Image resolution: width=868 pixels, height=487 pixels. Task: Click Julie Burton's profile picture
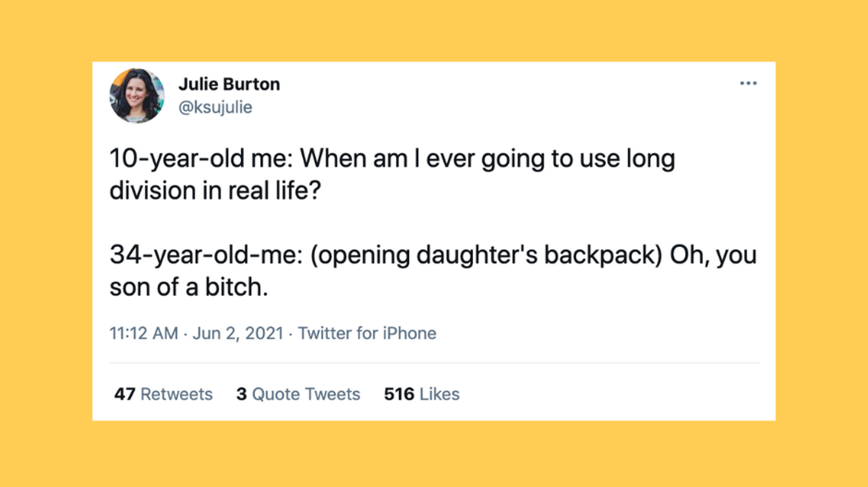[x=137, y=95]
